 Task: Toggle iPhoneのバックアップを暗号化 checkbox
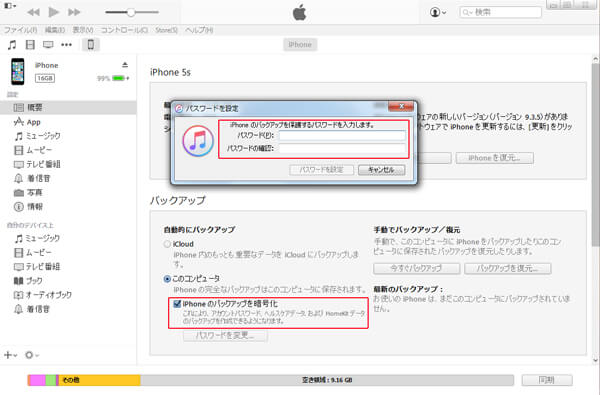tap(177, 304)
